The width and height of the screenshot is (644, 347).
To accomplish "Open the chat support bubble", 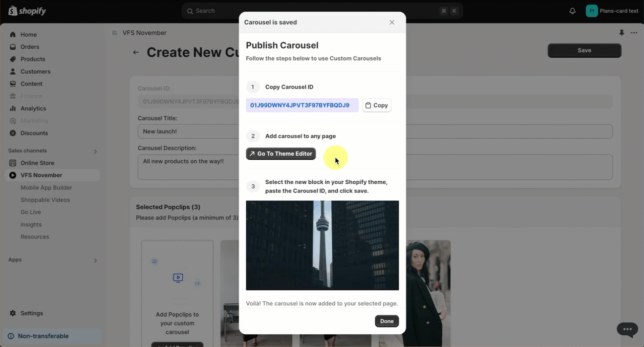I will pos(627,329).
